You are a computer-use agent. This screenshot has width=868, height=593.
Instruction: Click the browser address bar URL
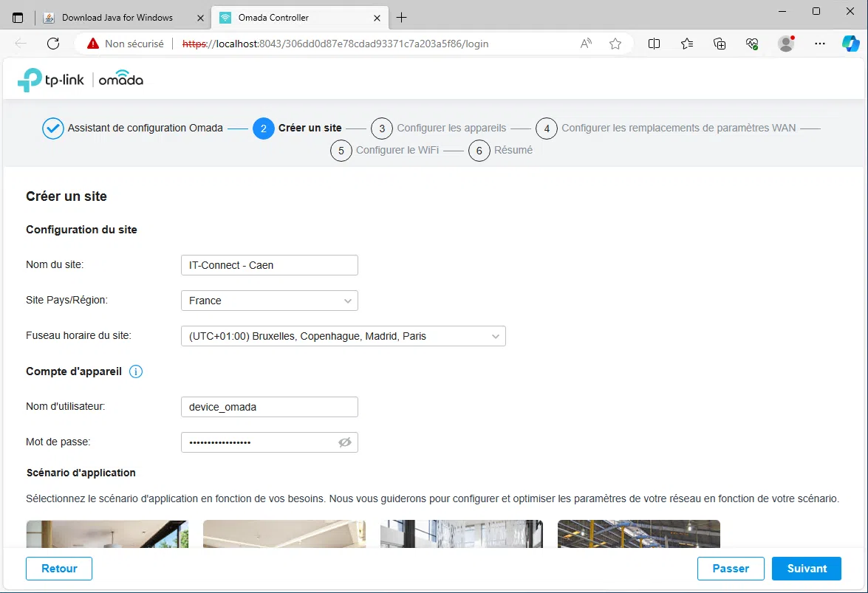pyautogui.click(x=335, y=44)
